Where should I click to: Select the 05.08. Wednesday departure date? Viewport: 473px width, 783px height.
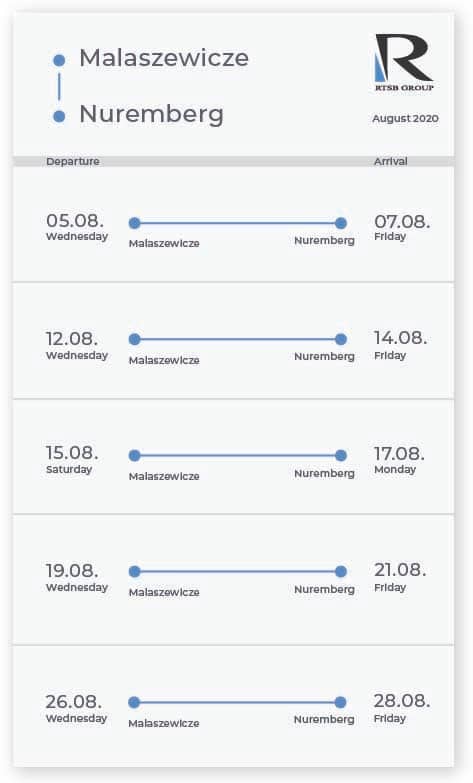pos(77,227)
